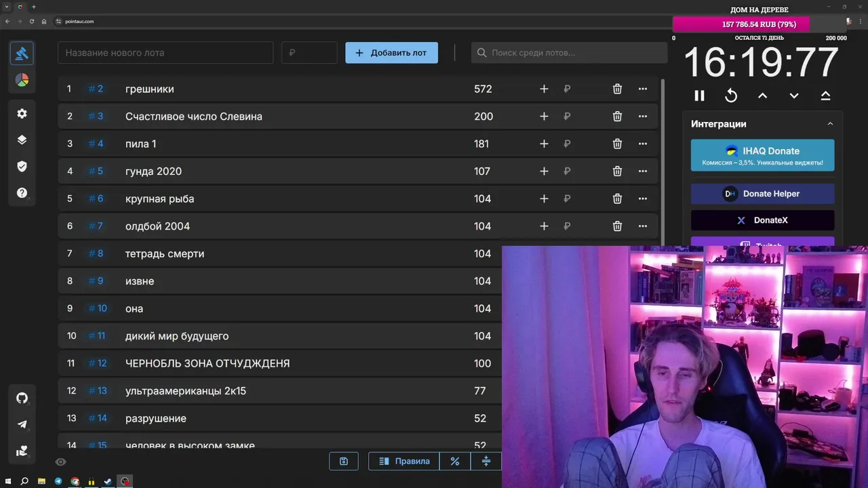
Task: Open the Правила button
Action: point(404,462)
